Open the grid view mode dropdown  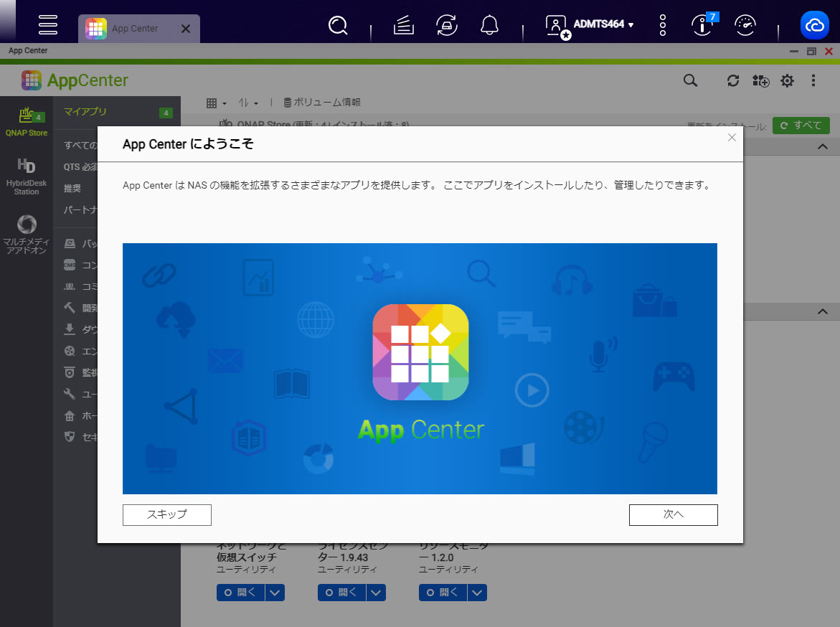click(216, 103)
